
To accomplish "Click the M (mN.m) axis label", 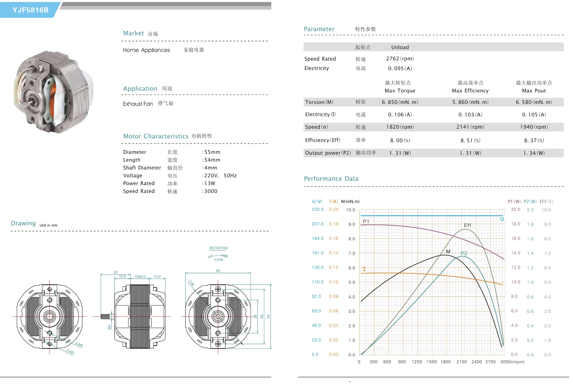I will 350,202.
